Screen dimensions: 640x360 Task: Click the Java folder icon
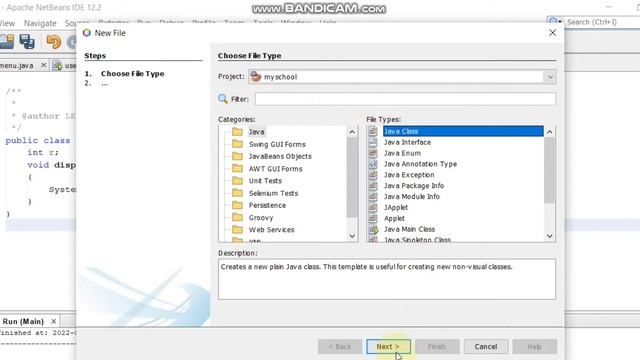tap(237, 131)
